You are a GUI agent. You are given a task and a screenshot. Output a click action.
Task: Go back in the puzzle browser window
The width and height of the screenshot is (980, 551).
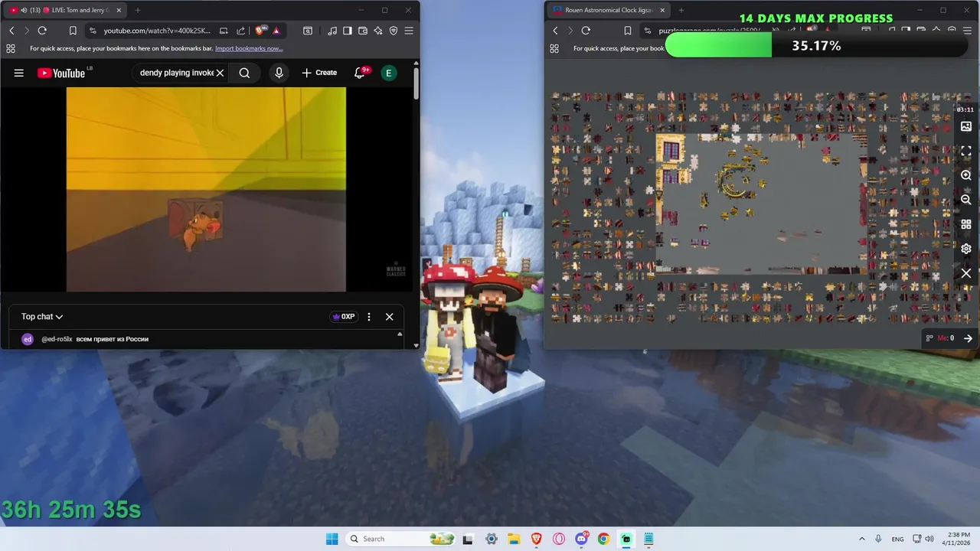tap(555, 31)
